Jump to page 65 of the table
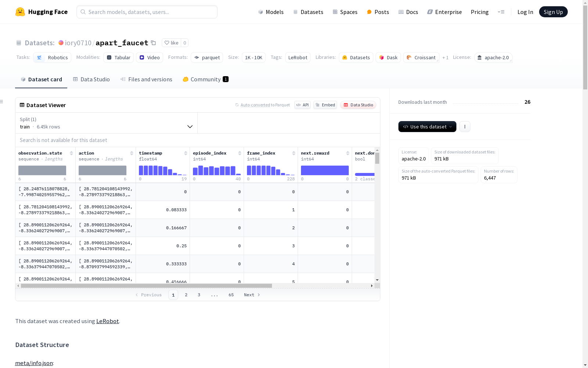This screenshot has width=588, height=368. [x=231, y=295]
